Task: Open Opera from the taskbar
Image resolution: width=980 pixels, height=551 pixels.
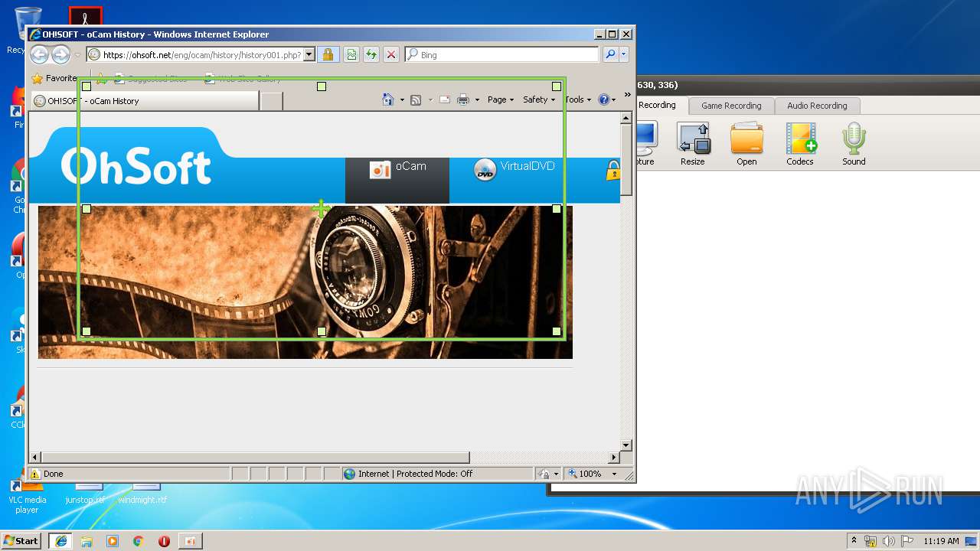Action: (x=164, y=541)
